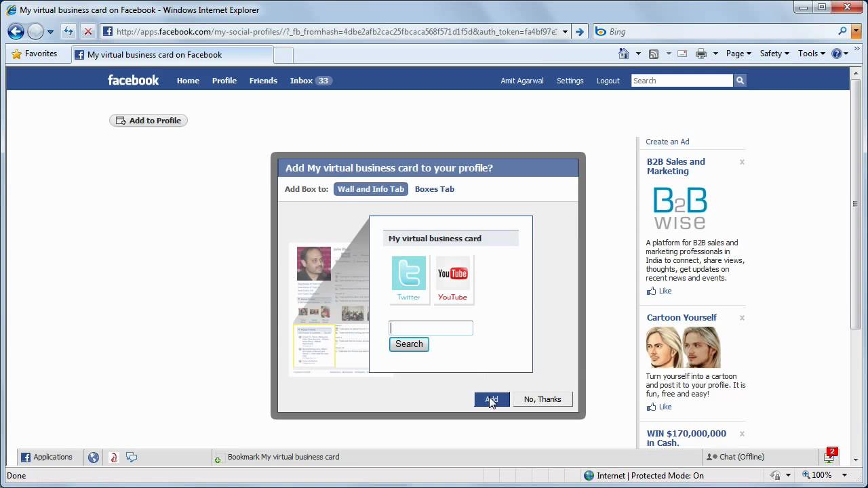The width and height of the screenshot is (868, 488).
Task: Click the Refresh page icon
Action: pos(68,31)
